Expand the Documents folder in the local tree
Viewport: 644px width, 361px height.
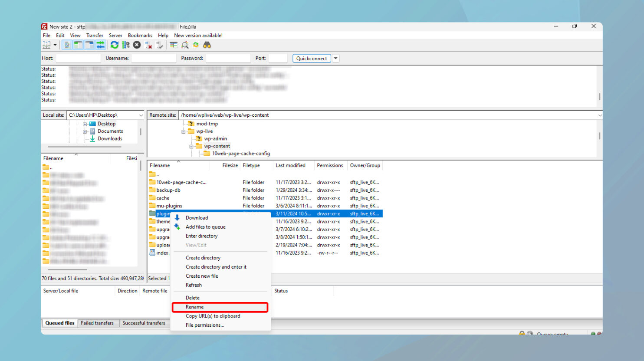click(85, 131)
